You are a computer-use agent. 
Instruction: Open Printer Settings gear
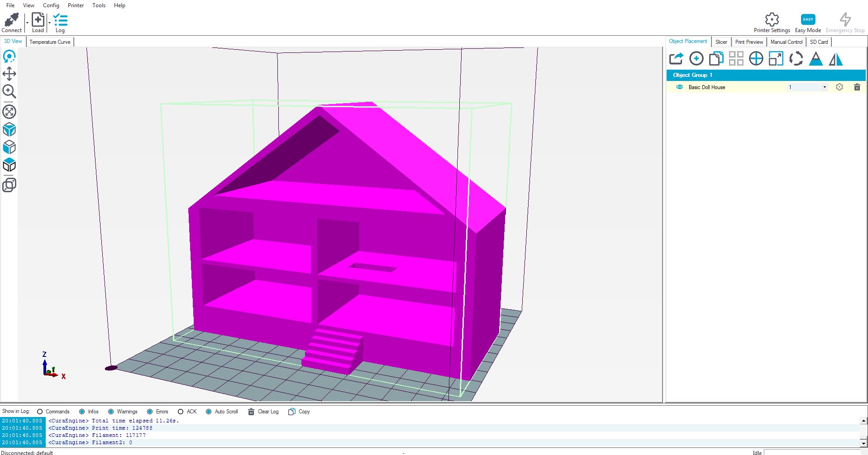(772, 19)
